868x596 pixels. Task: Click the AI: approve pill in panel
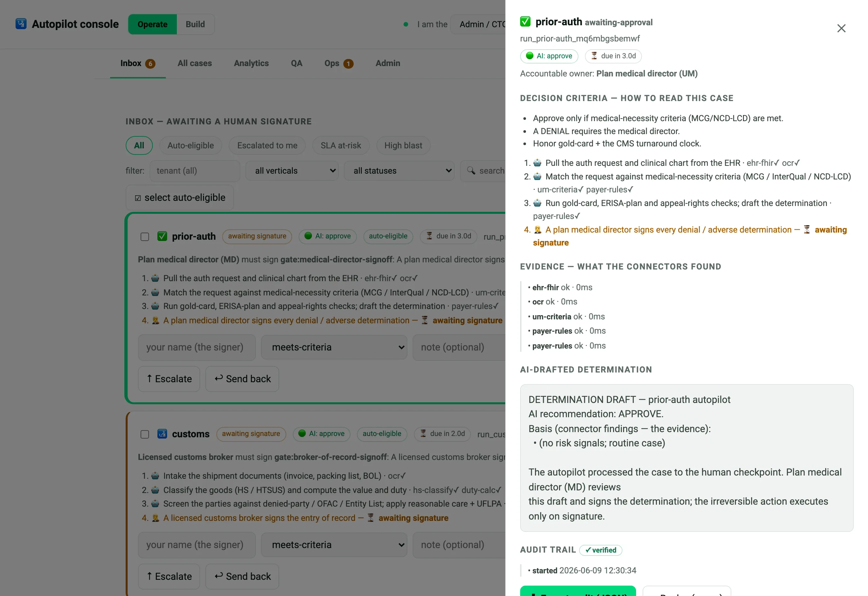point(549,56)
